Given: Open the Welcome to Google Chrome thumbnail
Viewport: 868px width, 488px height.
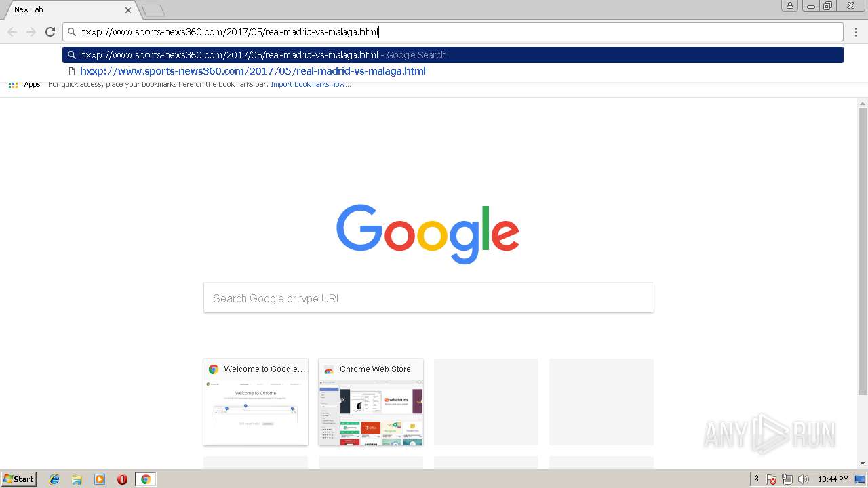Looking at the screenshot, I should point(256,402).
